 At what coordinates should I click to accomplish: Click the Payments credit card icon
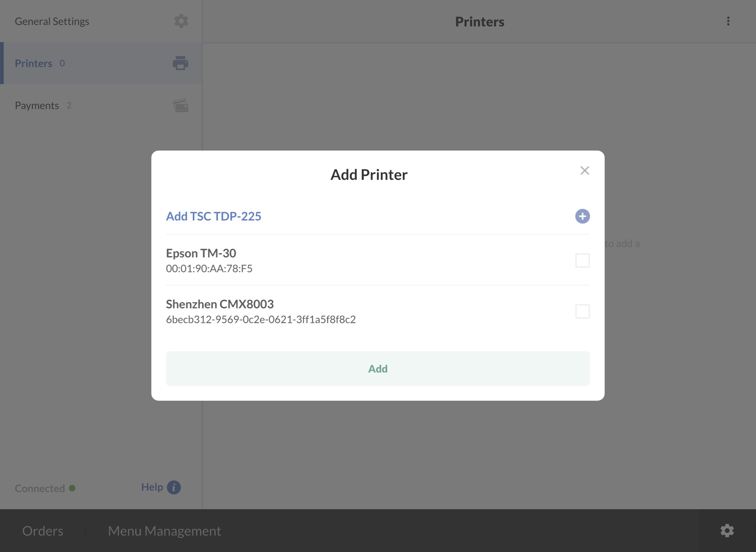181,106
